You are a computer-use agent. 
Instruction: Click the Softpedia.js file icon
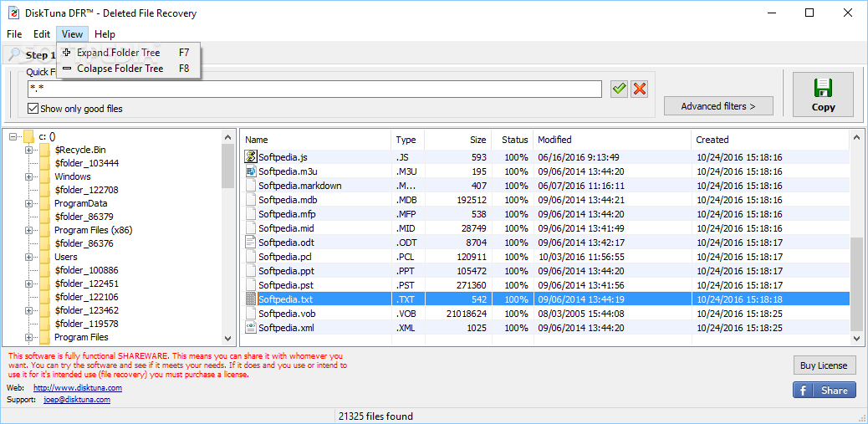(x=251, y=157)
